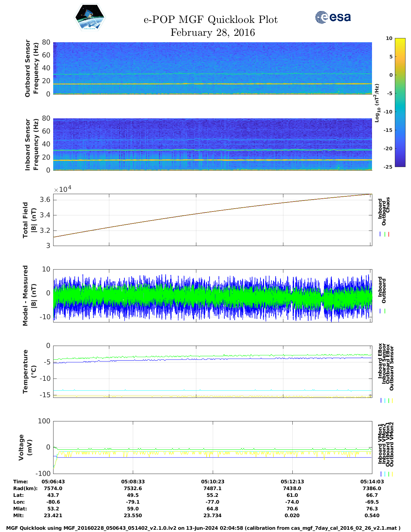Image resolution: width=411 pixels, height=532 pixels.
Task: Click the 05:10:23 time label
Action: click(212, 481)
